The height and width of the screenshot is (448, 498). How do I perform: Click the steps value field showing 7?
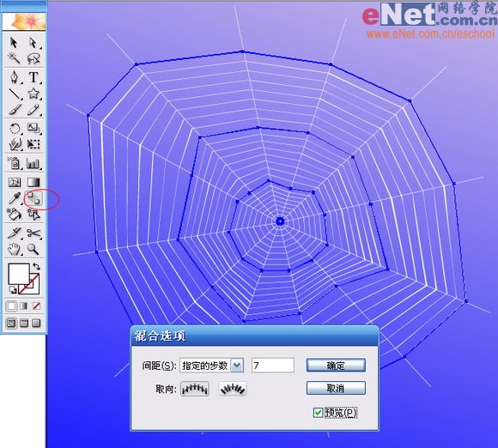click(x=273, y=366)
